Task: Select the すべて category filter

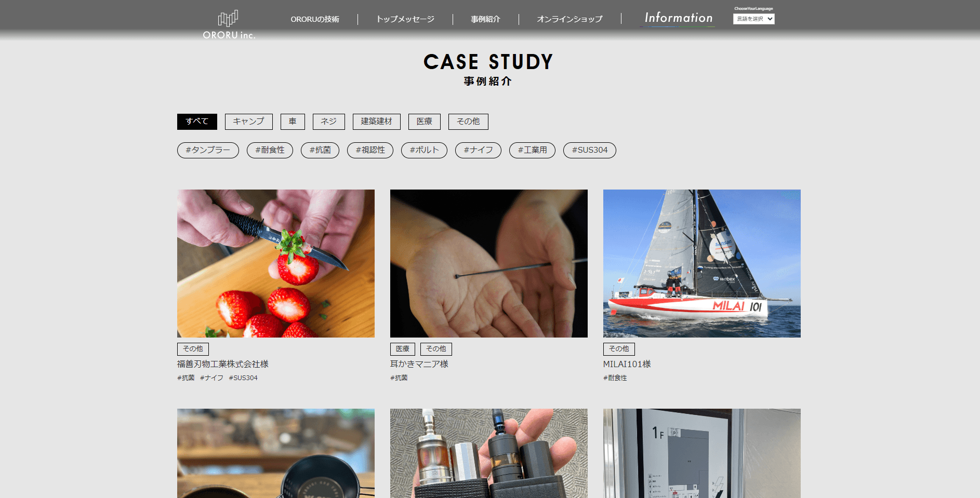Action: 197,122
